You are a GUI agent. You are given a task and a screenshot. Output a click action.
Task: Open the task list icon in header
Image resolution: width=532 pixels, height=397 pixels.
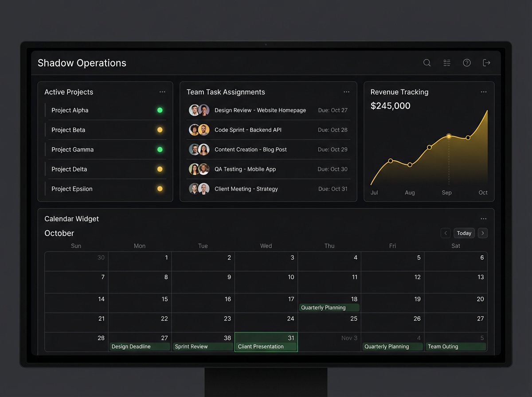click(447, 63)
